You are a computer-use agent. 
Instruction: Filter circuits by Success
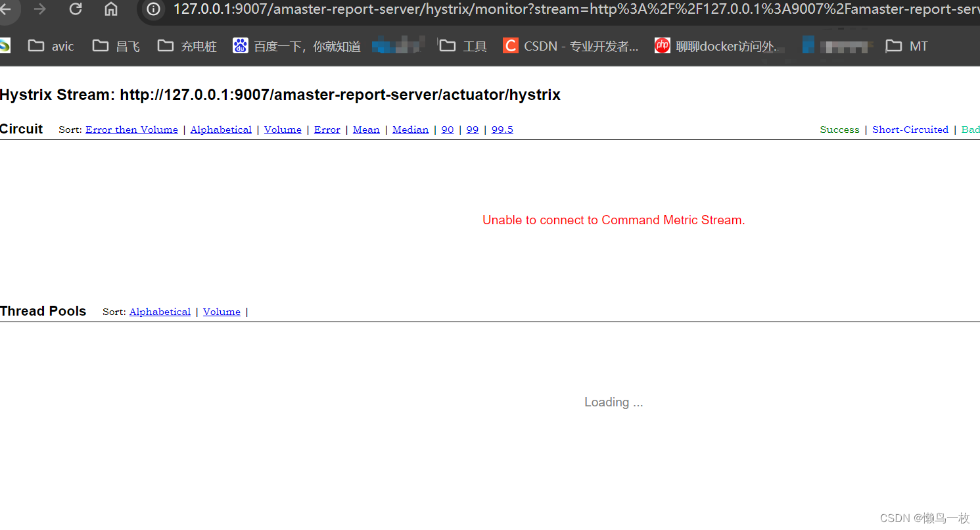839,130
